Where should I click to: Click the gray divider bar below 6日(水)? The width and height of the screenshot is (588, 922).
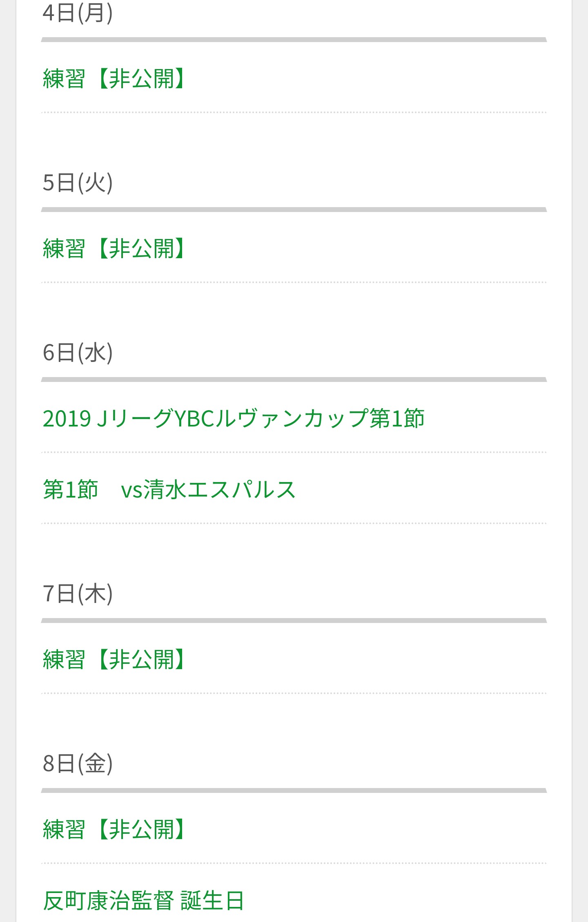pos(294,380)
